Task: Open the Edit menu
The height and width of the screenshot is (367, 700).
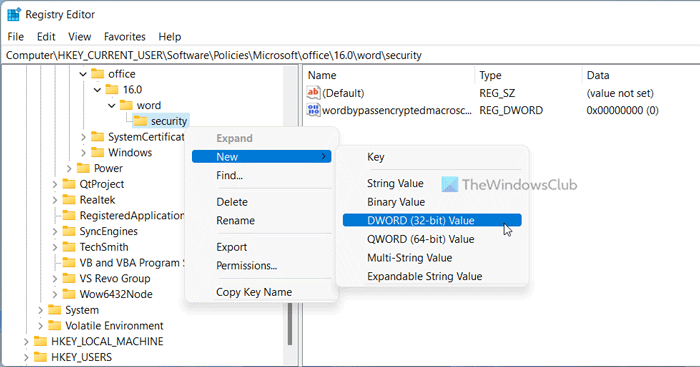Action: pyautogui.click(x=46, y=37)
